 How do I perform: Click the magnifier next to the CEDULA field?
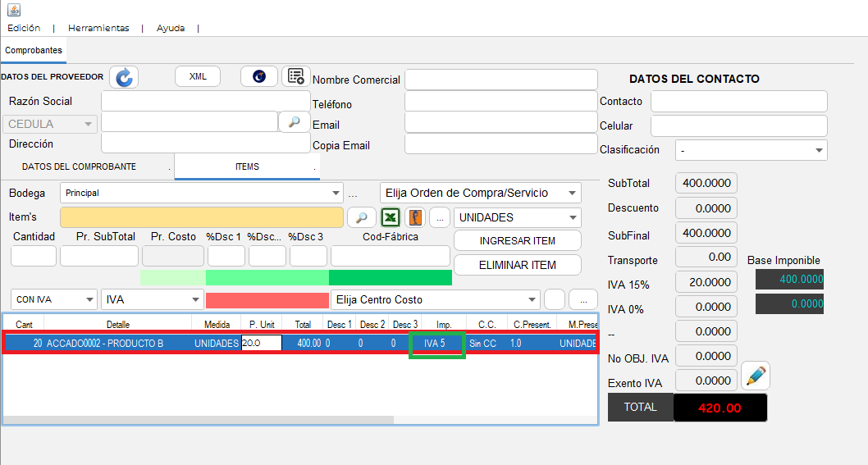(x=294, y=121)
